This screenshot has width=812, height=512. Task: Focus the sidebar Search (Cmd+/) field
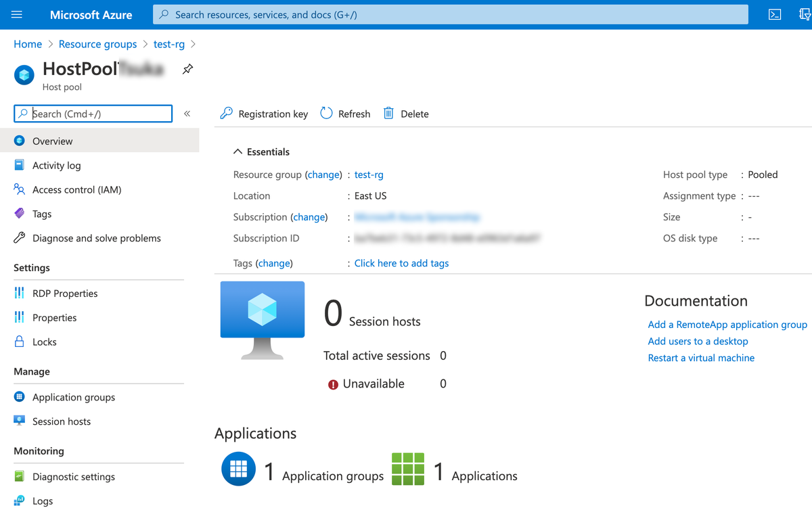93,114
